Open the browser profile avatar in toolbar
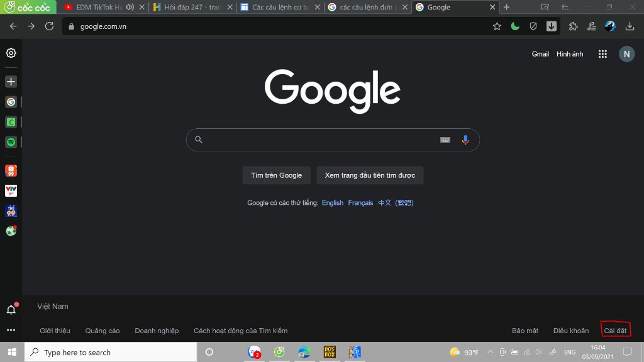The height and width of the screenshot is (362, 644). pos(610,26)
